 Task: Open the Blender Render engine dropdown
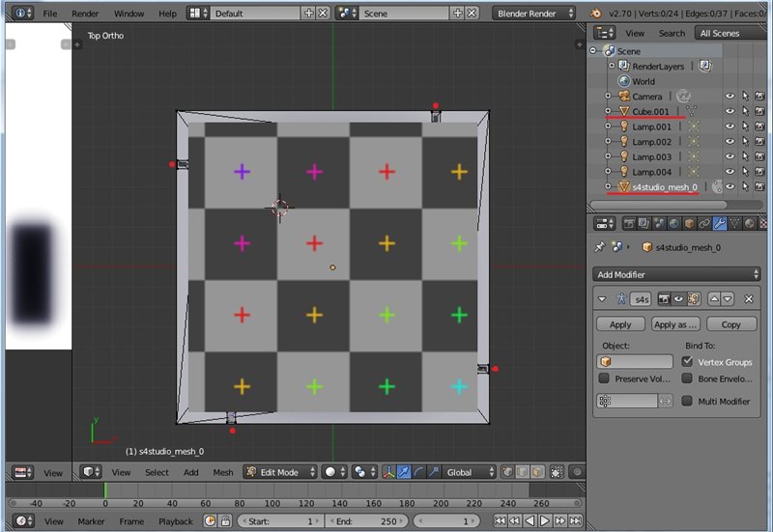533,14
